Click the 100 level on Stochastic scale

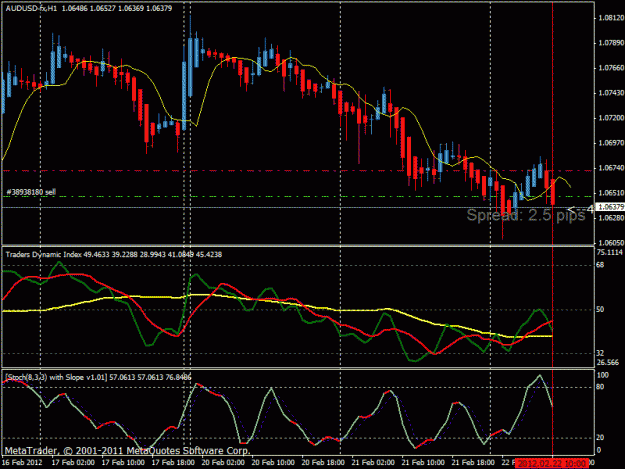click(x=603, y=375)
